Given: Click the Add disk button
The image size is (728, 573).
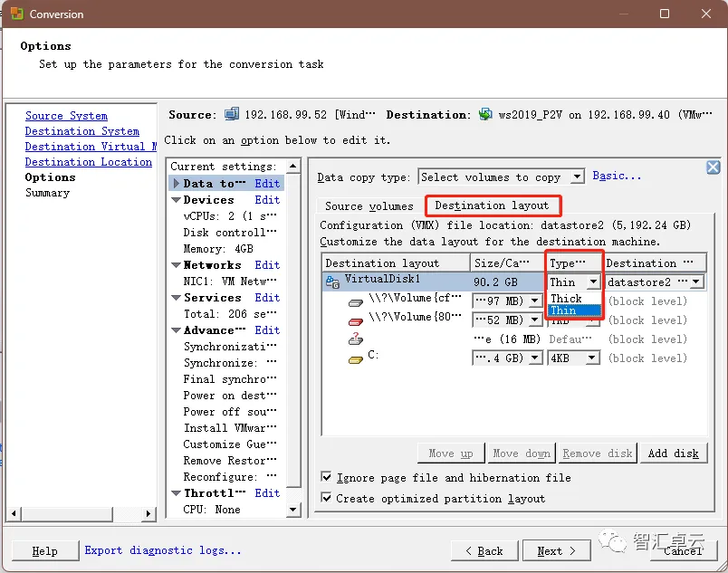Looking at the screenshot, I should 673,454.
